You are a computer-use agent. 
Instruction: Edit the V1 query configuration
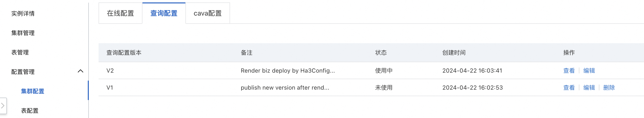[x=589, y=88]
